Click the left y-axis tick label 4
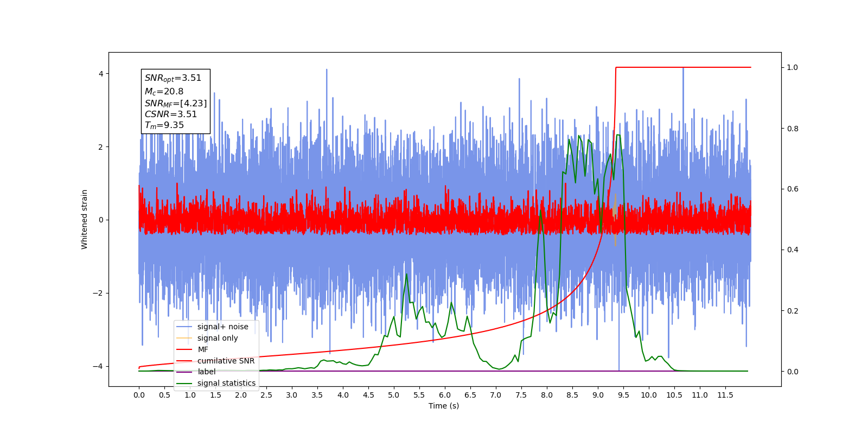The width and height of the screenshot is (868, 434). point(101,74)
